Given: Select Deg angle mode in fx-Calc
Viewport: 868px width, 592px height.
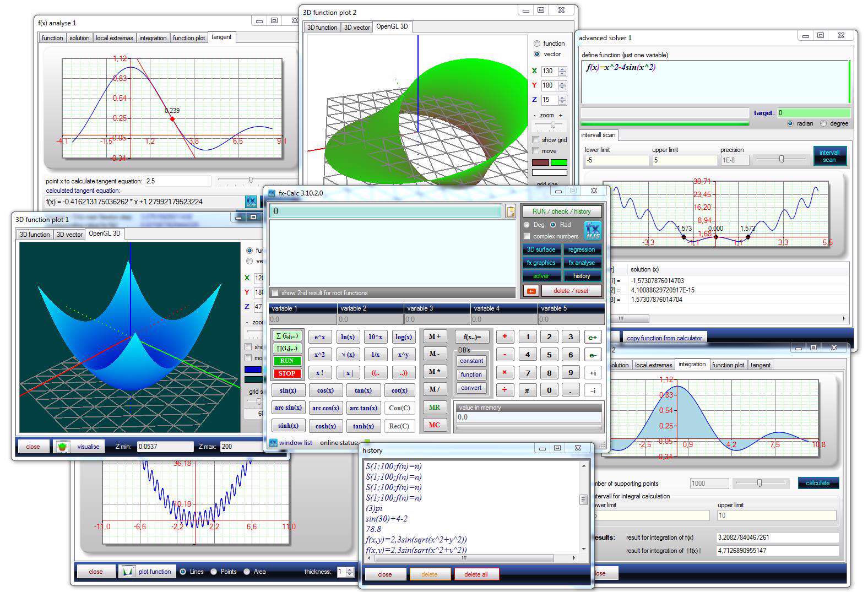Looking at the screenshot, I should point(527,225).
